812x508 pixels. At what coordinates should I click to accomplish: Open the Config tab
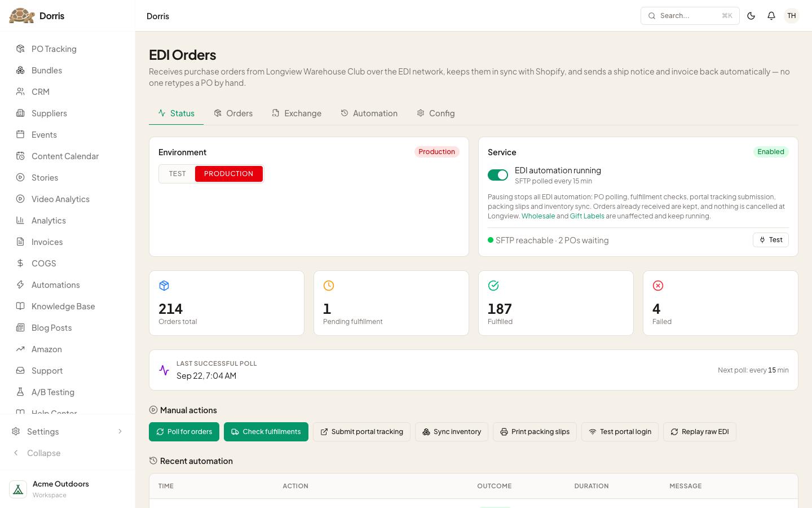(436, 113)
